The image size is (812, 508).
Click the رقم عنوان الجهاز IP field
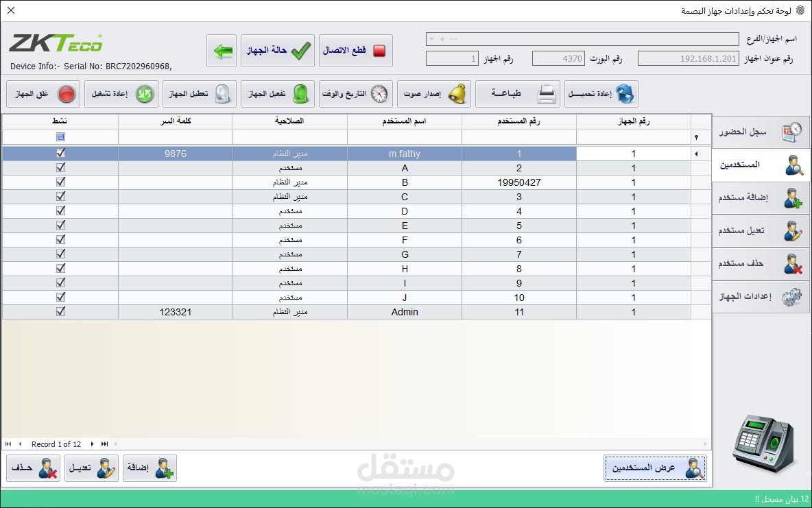(x=689, y=58)
